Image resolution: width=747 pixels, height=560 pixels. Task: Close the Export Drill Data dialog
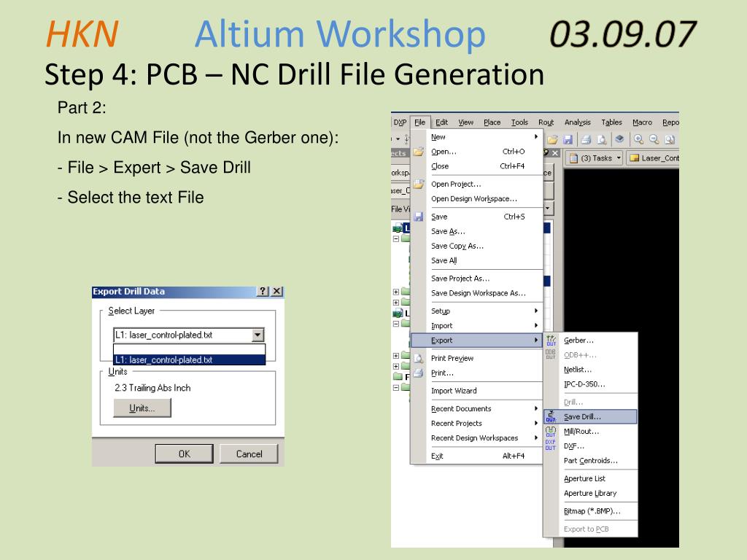(276, 291)
